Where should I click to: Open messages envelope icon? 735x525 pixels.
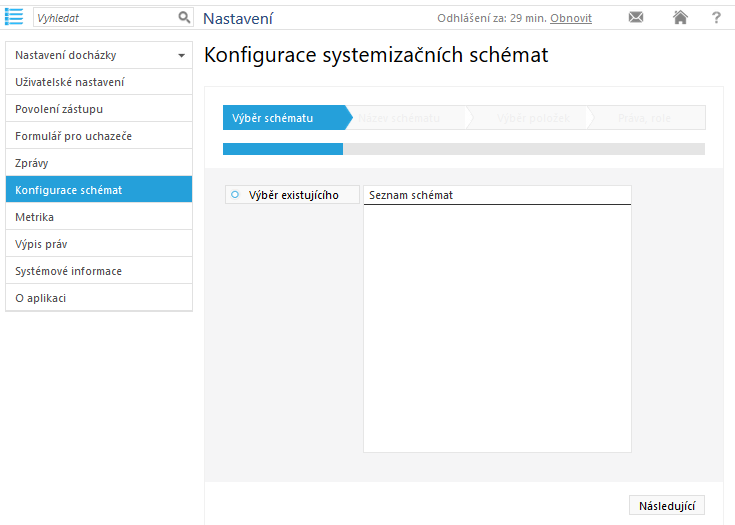636,17
